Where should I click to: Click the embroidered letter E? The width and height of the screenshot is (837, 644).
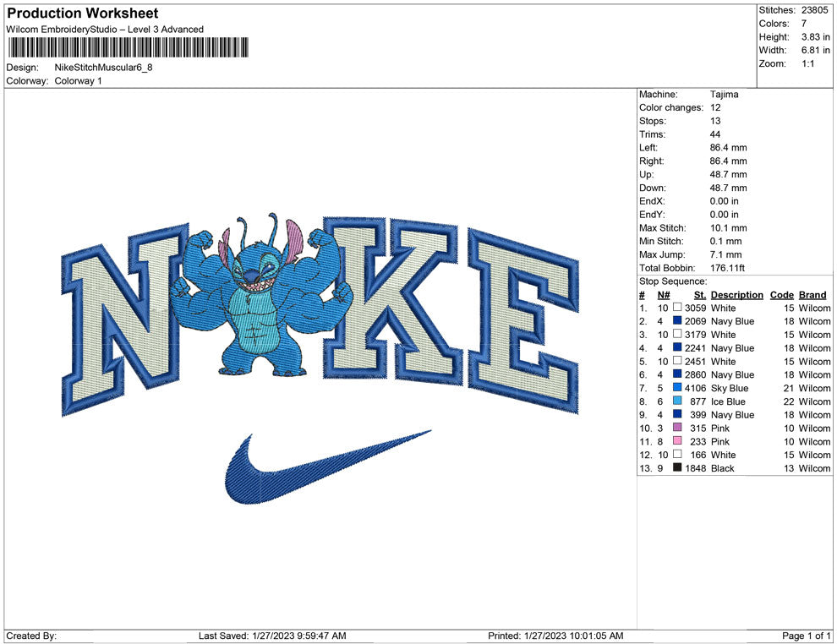(523, 320)
